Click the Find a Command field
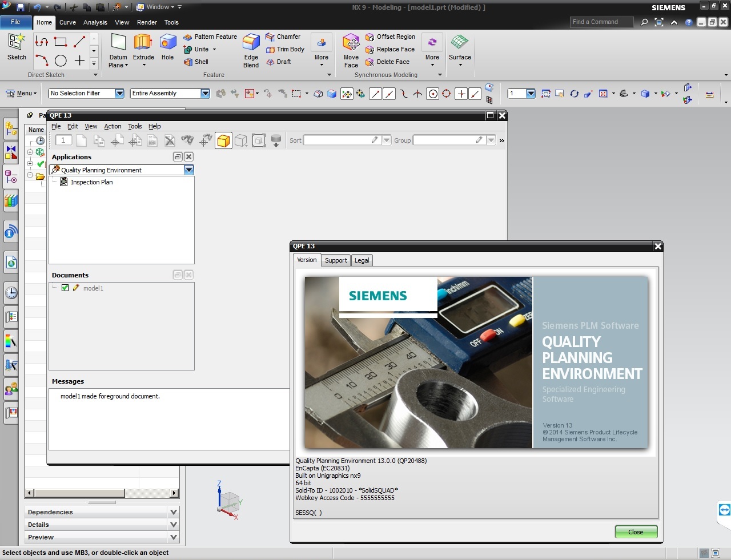 tap(601, 22)
